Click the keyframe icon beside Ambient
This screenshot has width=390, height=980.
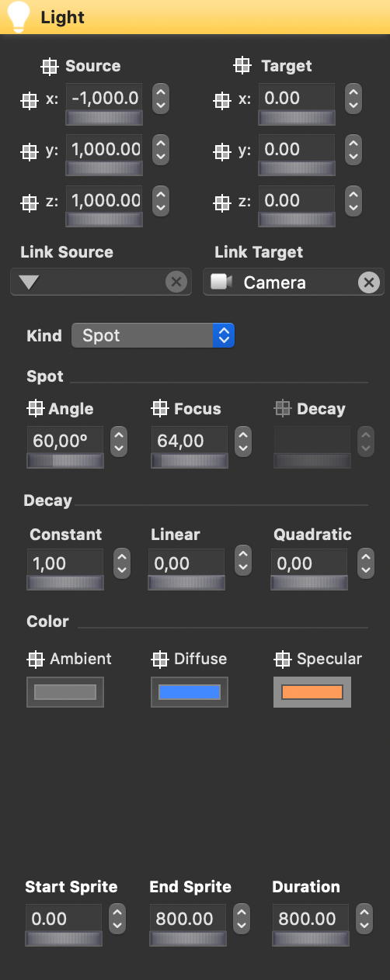pos(36,660)
